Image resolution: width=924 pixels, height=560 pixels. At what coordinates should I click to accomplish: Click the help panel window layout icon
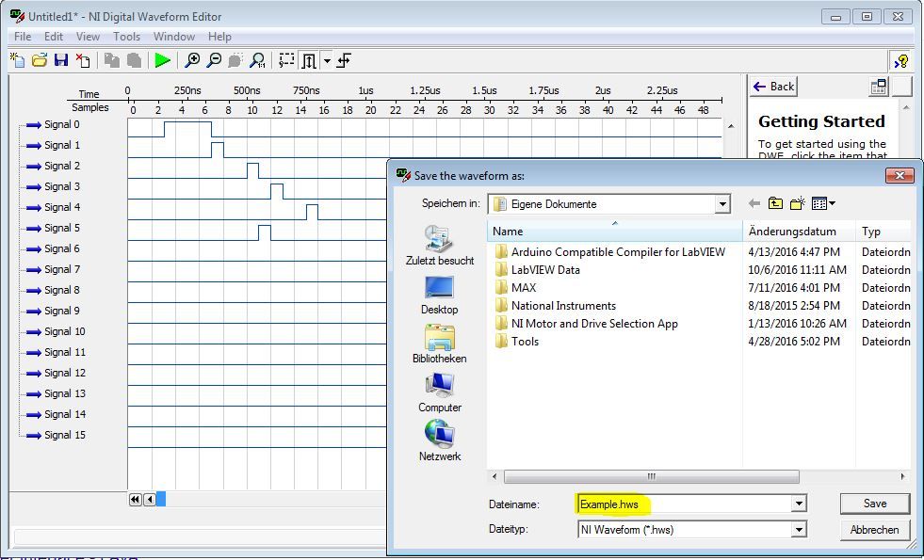(878, 87)
